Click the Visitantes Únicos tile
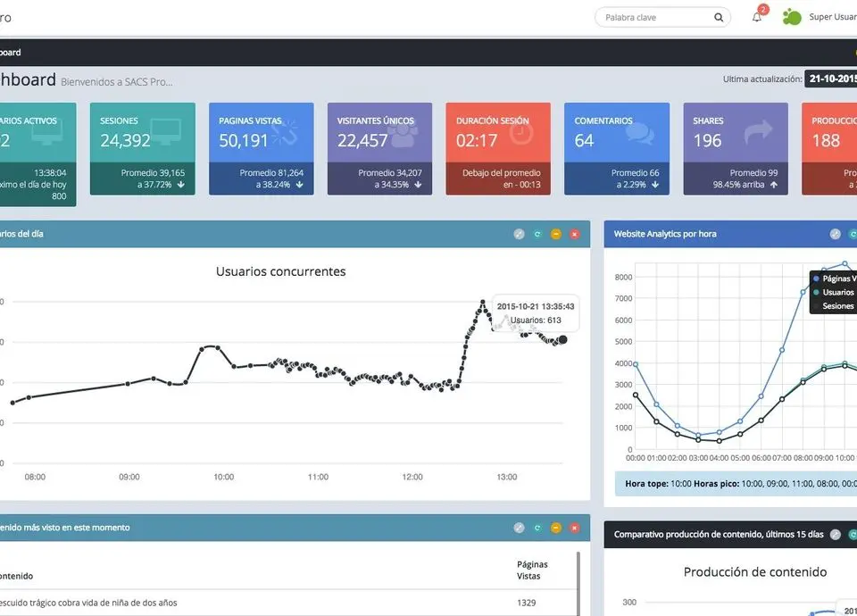 coord(379,148)
